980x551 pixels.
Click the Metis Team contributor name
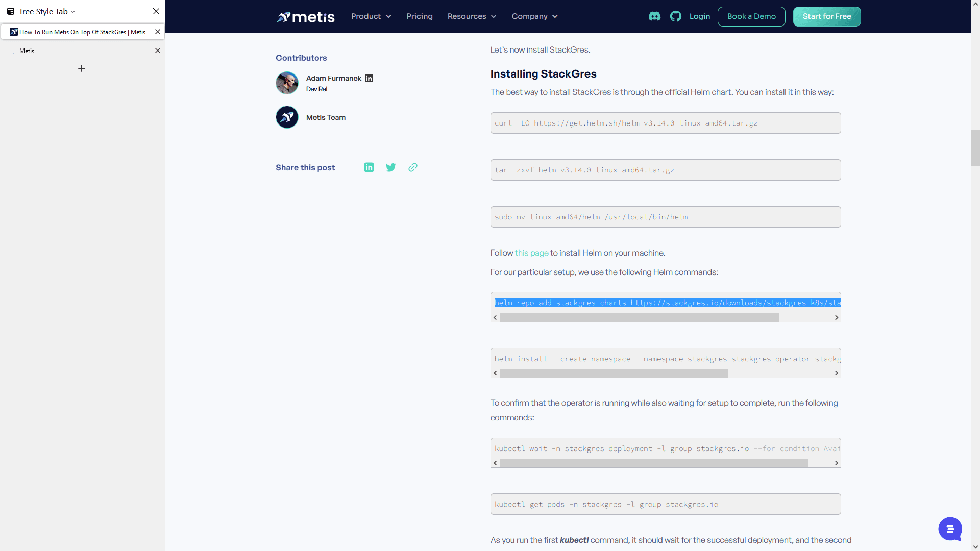[326, 117]
